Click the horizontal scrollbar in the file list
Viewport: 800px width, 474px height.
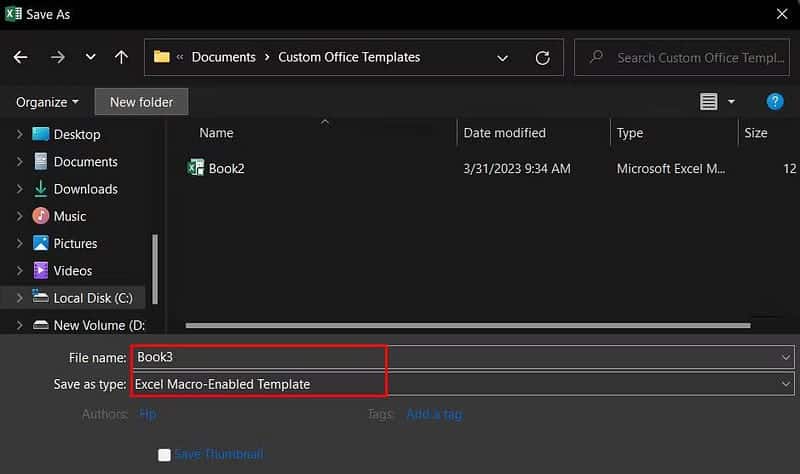click(468, 326)
